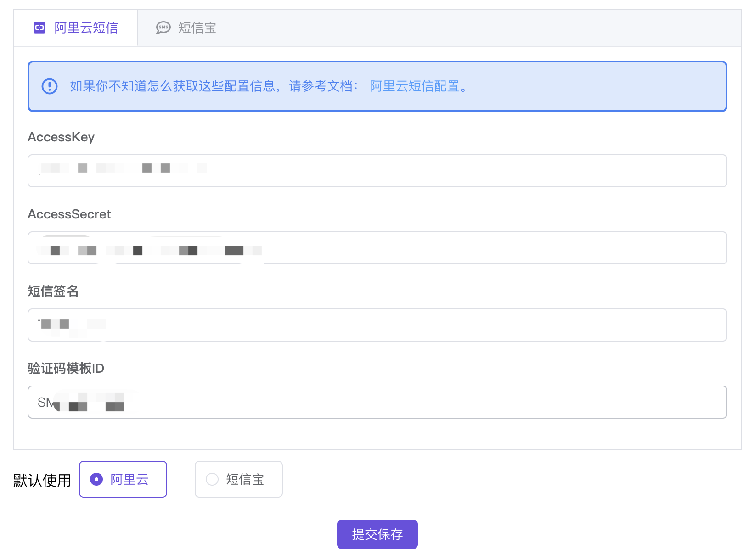The image size is (754, 560).
Task: Click the AccessKey field label
Action: click(x=61, y=137)
